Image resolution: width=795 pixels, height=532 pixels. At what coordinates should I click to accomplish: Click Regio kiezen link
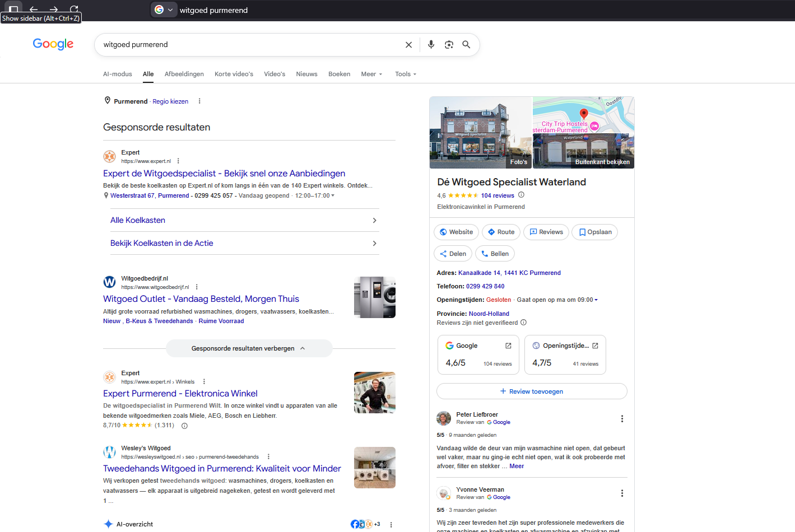pyautogui.click(x=170, y=101)
